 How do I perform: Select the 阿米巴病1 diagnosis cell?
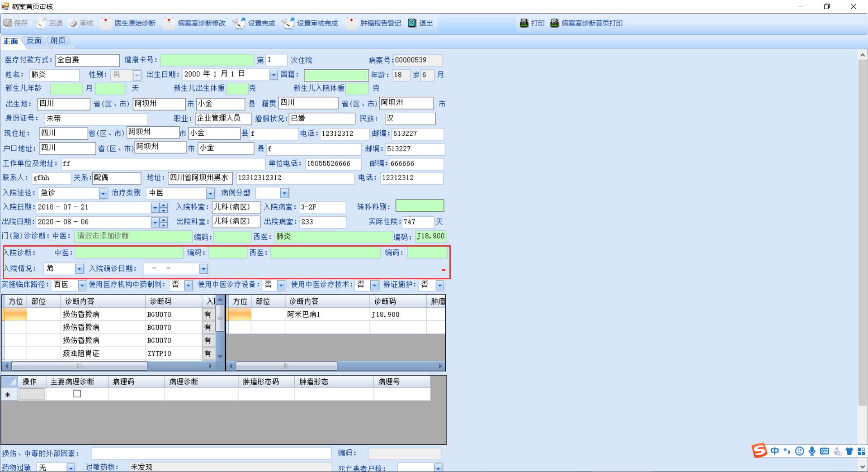(327, 315)
